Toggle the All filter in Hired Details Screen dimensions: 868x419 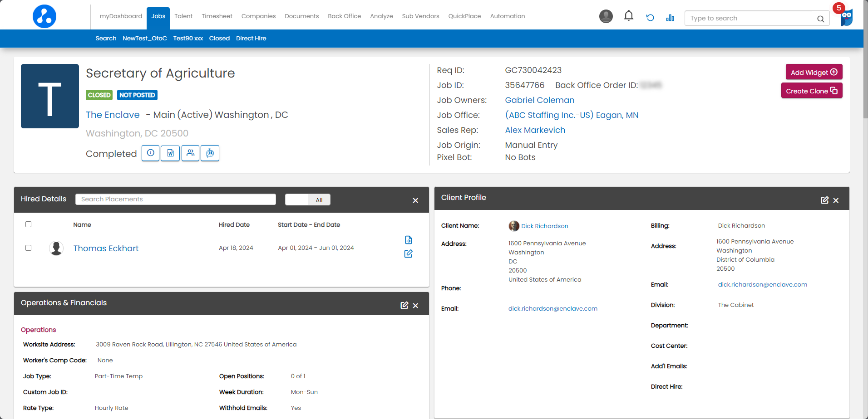pos(308,200)
